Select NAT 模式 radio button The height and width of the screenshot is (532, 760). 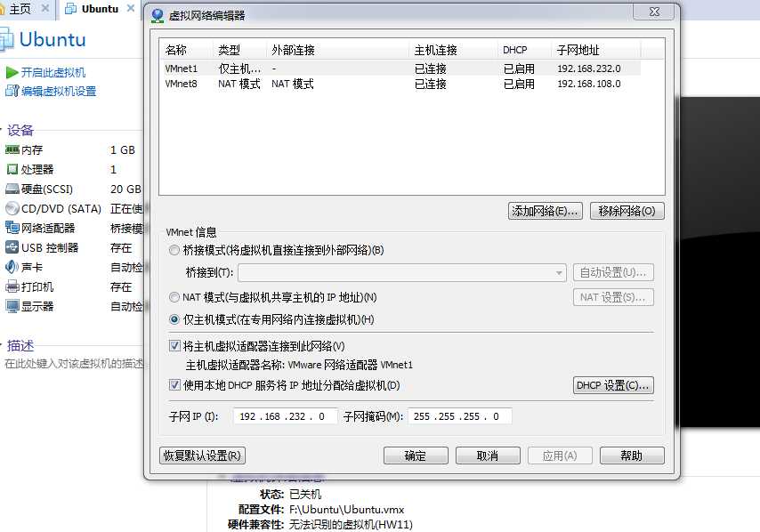coord(174,297)
